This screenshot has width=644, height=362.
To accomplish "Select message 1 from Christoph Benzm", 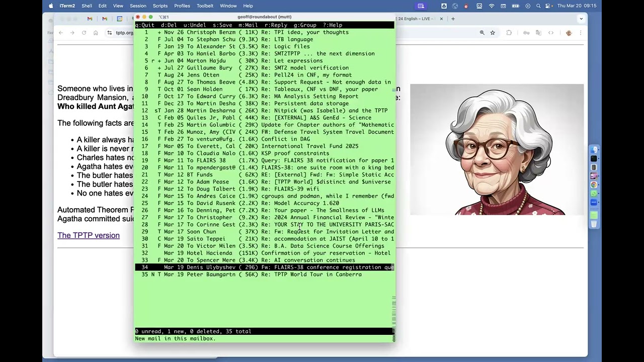I will [265, 32].
